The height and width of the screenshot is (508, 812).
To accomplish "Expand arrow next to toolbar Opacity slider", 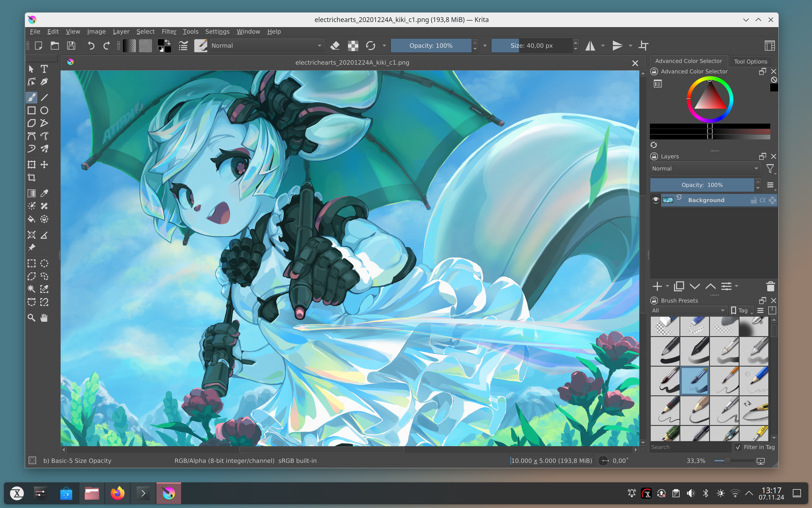I will [485, 46].
